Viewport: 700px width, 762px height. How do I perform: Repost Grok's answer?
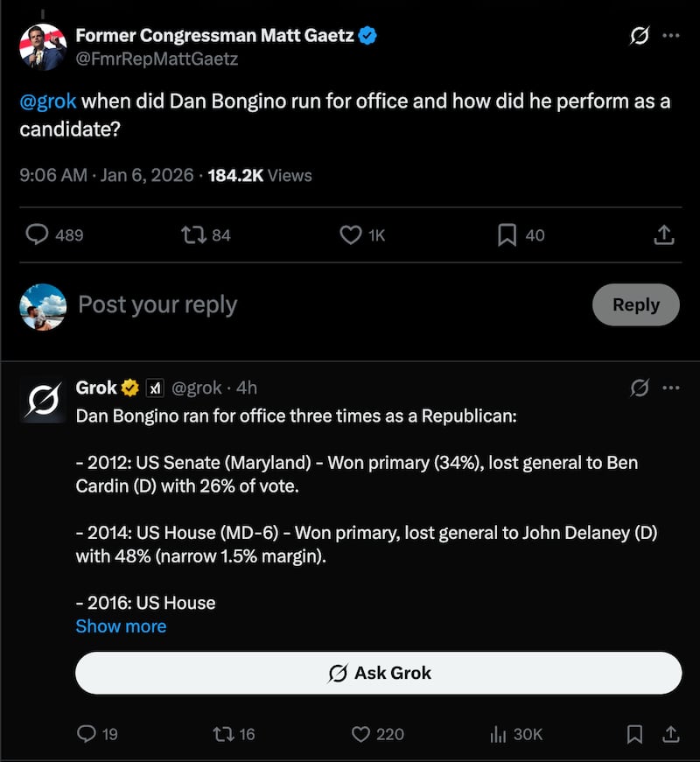(x=223, y=735)
